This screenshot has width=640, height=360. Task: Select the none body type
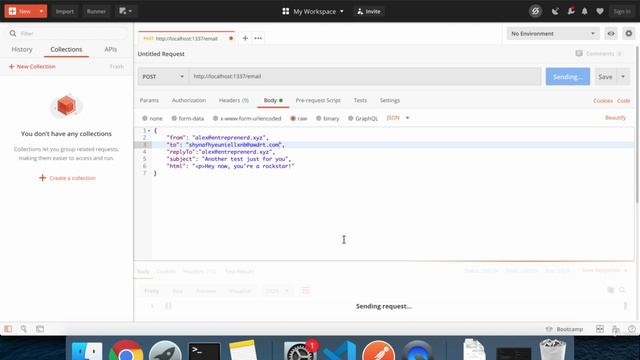coord(152,118)
